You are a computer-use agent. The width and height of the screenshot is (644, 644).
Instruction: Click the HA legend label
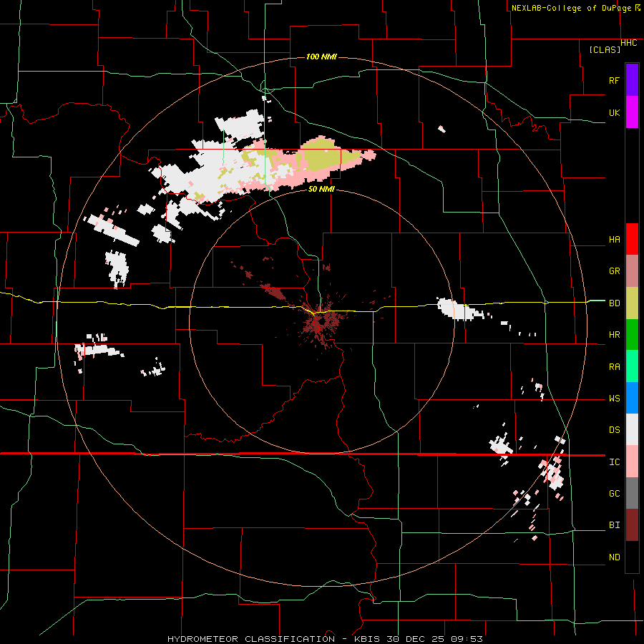pos(614,240)
